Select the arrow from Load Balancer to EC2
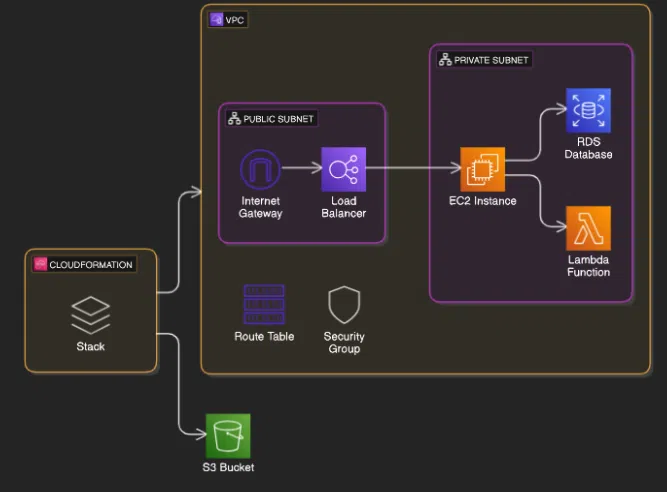The image size is (667, 492). point(413,168)
